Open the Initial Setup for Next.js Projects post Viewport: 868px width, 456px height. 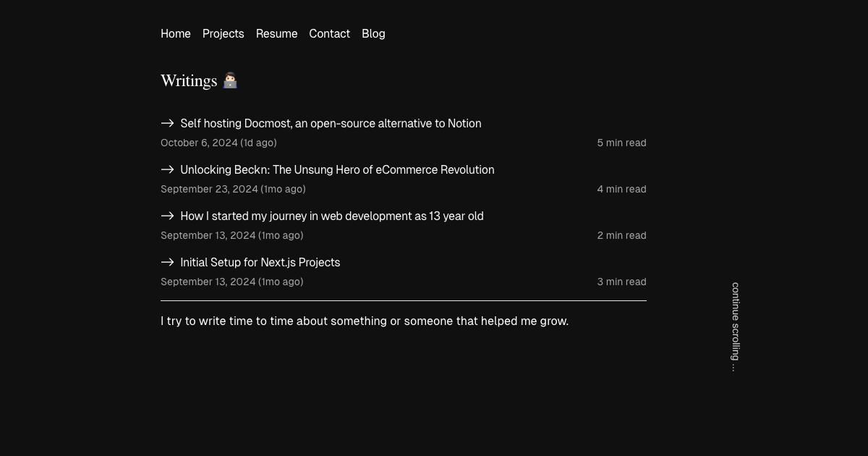(260, 263)
